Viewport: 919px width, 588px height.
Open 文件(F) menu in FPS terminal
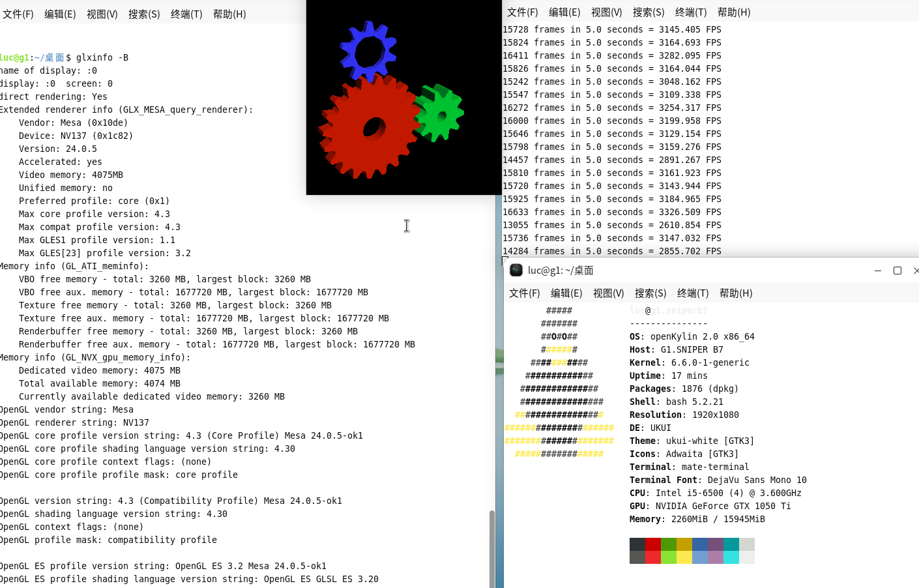[523, 12]
